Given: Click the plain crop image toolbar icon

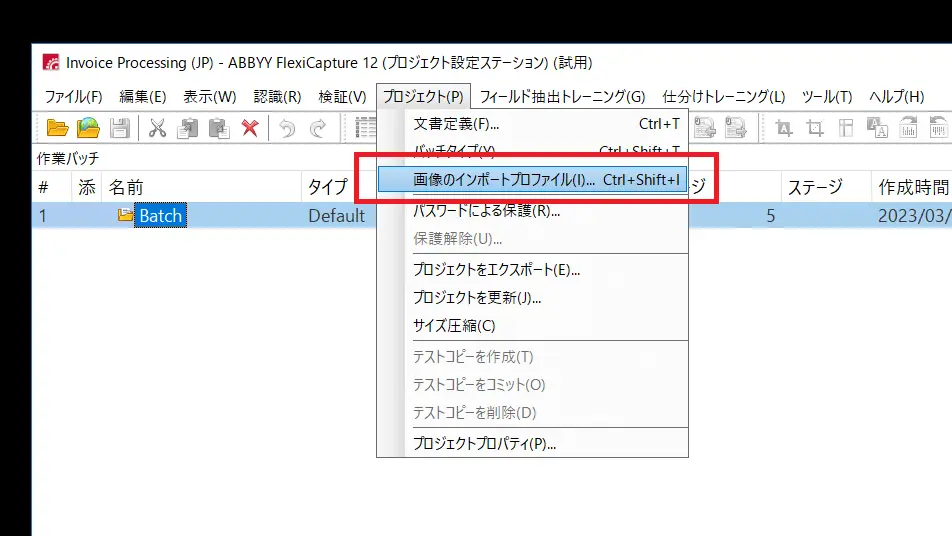Looking at the screenshot, I should click(815, 128).
